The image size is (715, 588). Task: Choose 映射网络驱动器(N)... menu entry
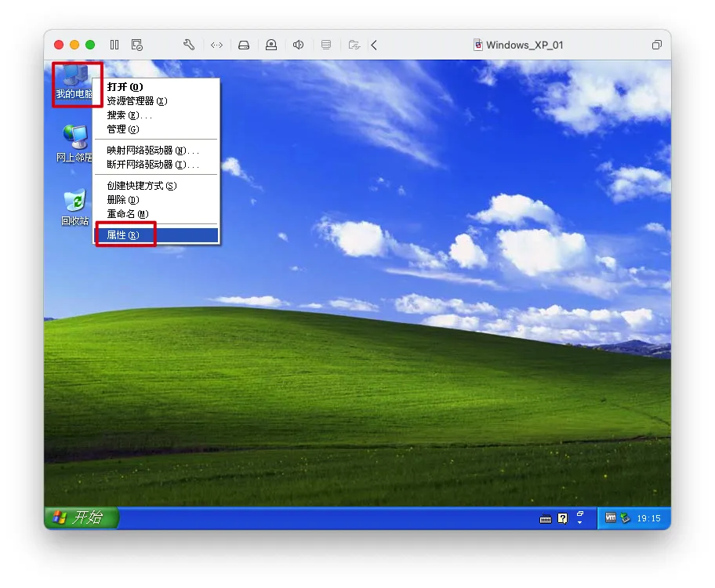(x=156, y=150)
